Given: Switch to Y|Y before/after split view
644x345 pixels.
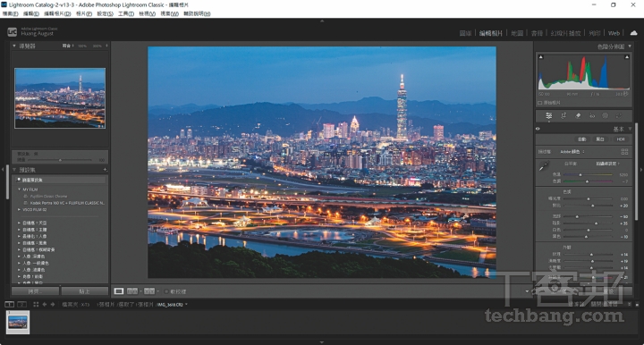Looking at the screenshot, I should 149,291.
